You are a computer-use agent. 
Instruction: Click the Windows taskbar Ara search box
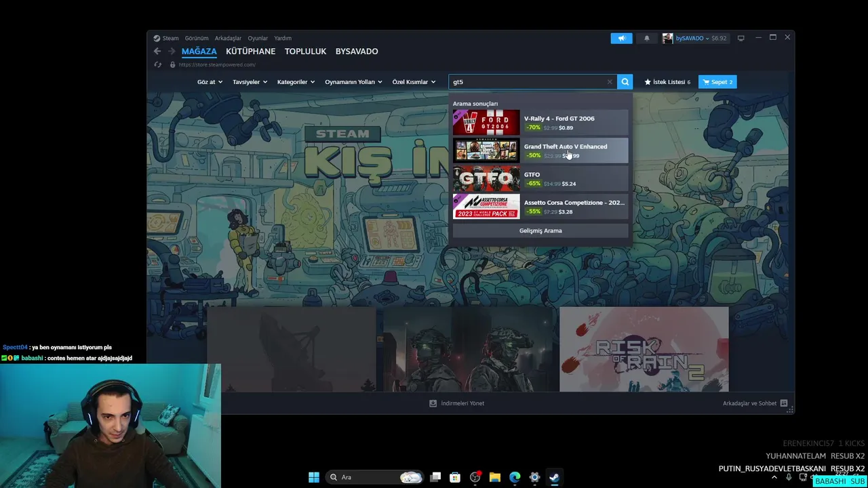[x=374, y=477]
